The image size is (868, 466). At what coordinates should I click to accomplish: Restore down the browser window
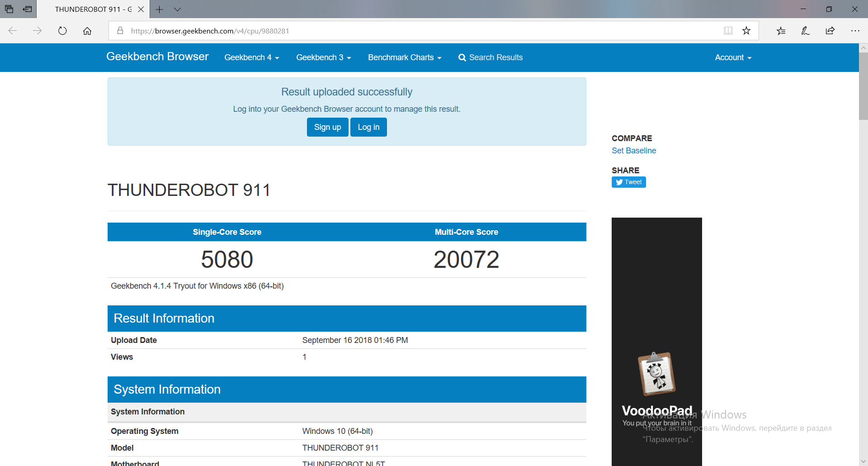(829, 9)
